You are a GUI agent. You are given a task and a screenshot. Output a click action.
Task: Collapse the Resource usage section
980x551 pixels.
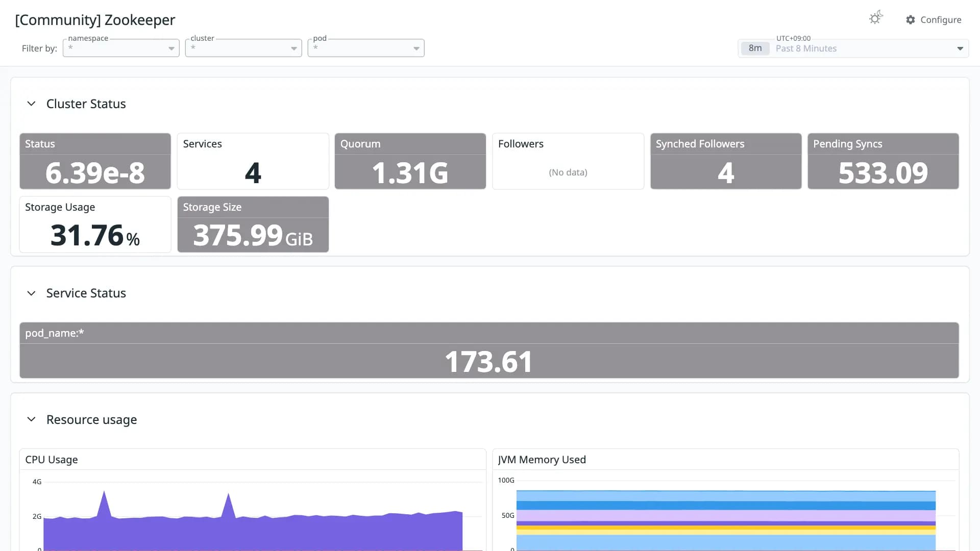pos(31,419)
